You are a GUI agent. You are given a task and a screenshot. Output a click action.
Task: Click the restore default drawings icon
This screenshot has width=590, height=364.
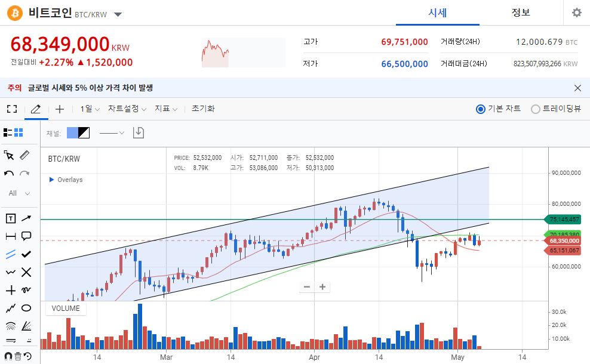[27, 356]
